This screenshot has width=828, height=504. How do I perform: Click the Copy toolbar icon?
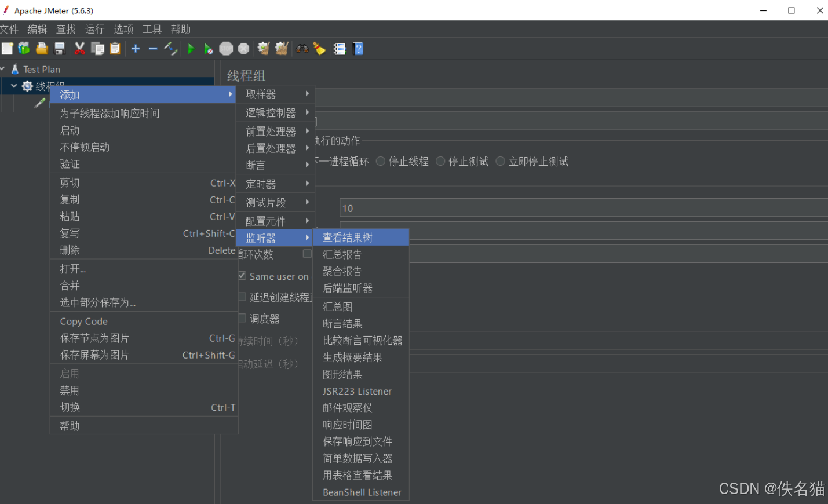pyautogui.click(x=98, y=49)
